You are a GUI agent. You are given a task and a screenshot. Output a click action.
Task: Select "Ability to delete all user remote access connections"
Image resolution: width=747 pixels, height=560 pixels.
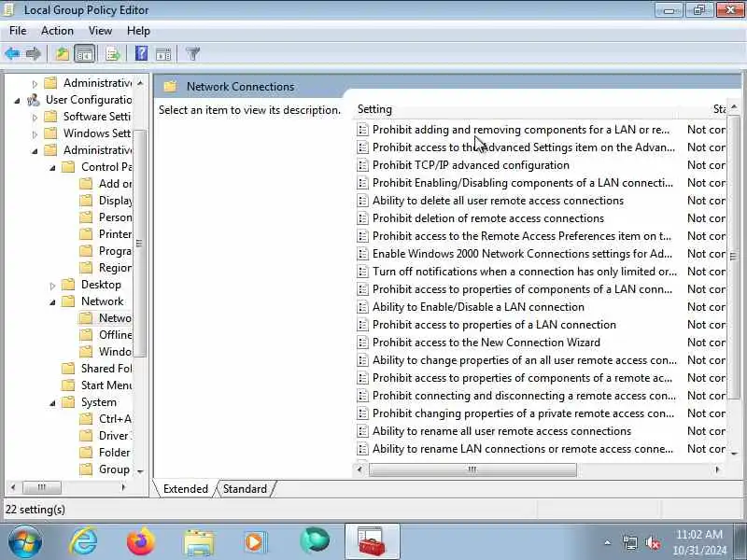pyautogui.click(x=498, y=201)
